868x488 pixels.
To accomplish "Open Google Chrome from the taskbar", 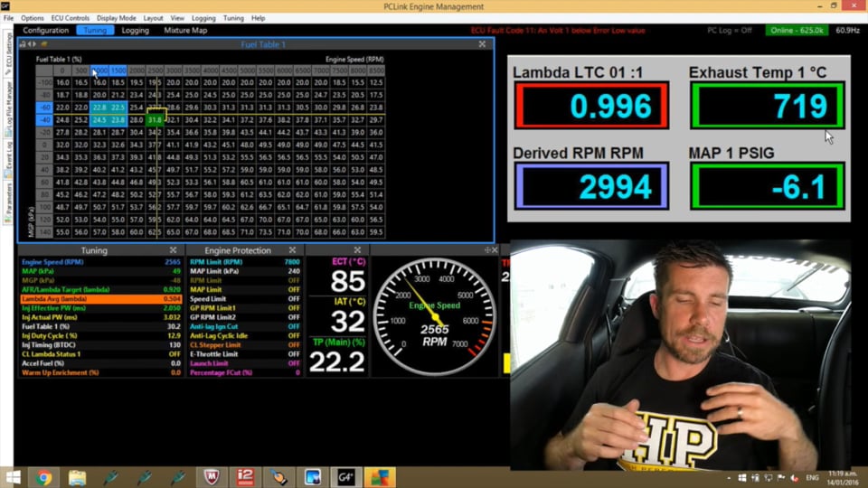I will click(x=43, y=477).
